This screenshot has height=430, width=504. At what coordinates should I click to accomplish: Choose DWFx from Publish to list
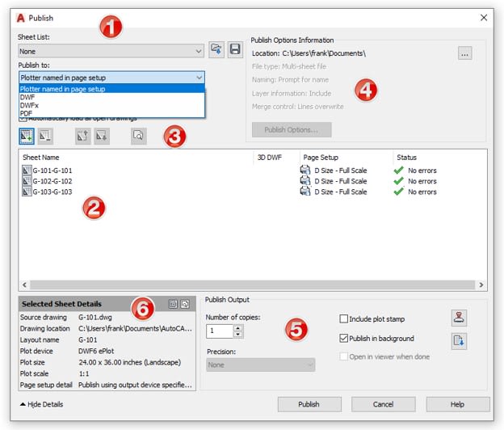pyautogui.click(x=111, y=105)
